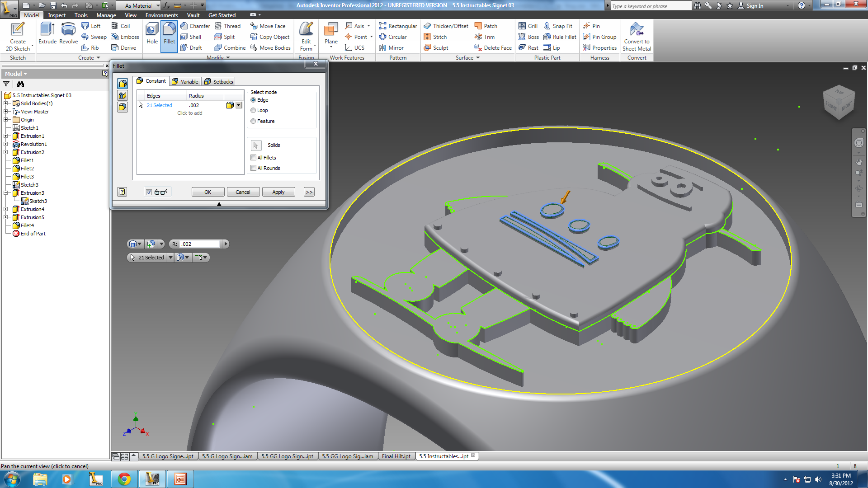Viewport: 868px width, 488px height.
Task: Click the ViewCube in the viewport
Action: coord(839,102)
